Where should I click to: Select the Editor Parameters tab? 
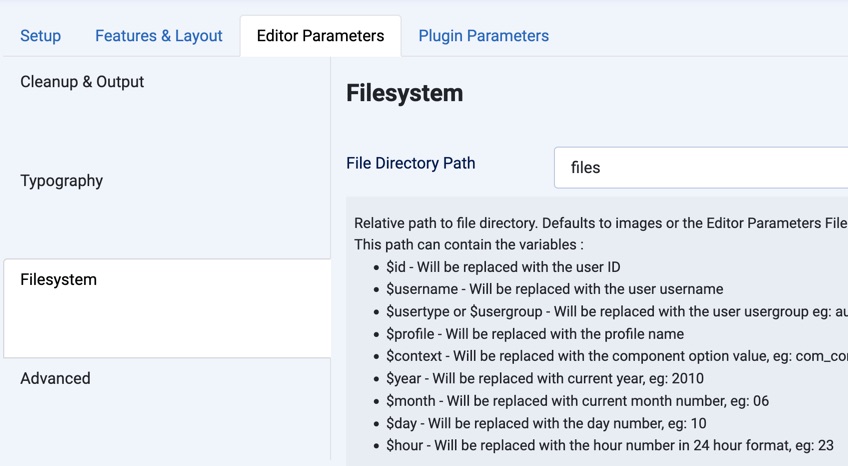tap(320, 36)
